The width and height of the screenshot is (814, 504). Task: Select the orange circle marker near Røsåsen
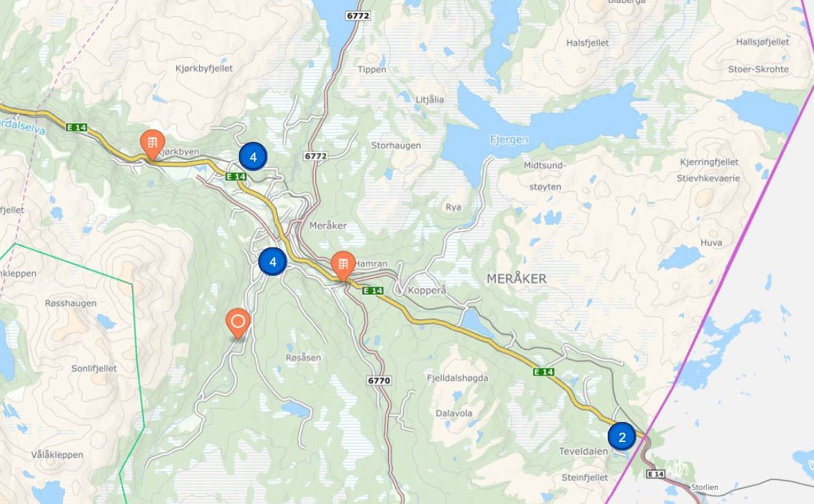point(238,324)
